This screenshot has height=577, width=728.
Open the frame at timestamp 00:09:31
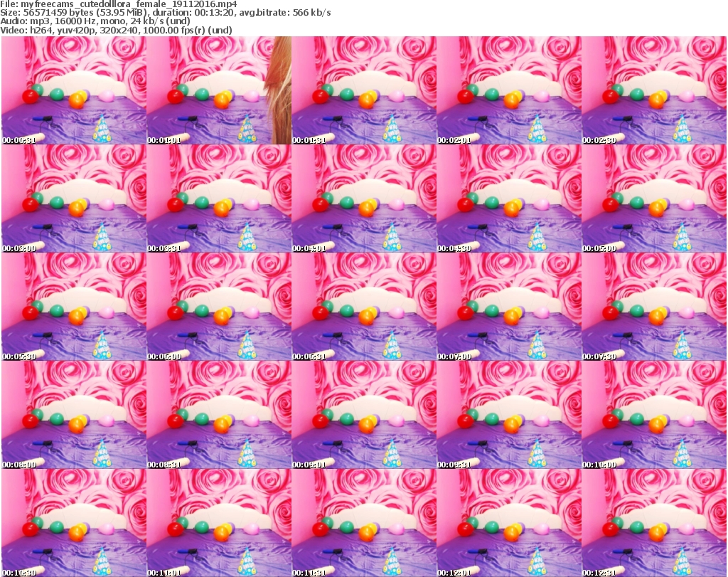point(509,415)
